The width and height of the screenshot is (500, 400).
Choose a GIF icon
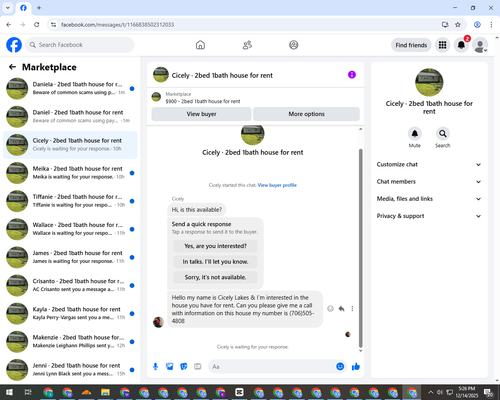(198, 367)
